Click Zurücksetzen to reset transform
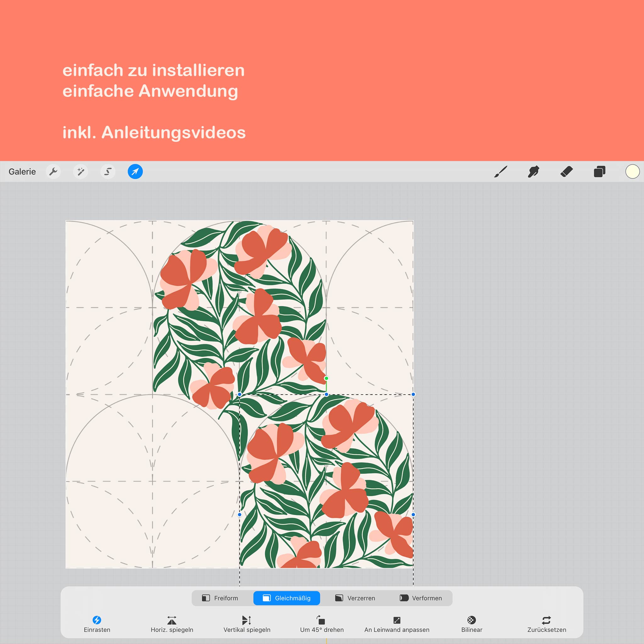 [547, 624]
